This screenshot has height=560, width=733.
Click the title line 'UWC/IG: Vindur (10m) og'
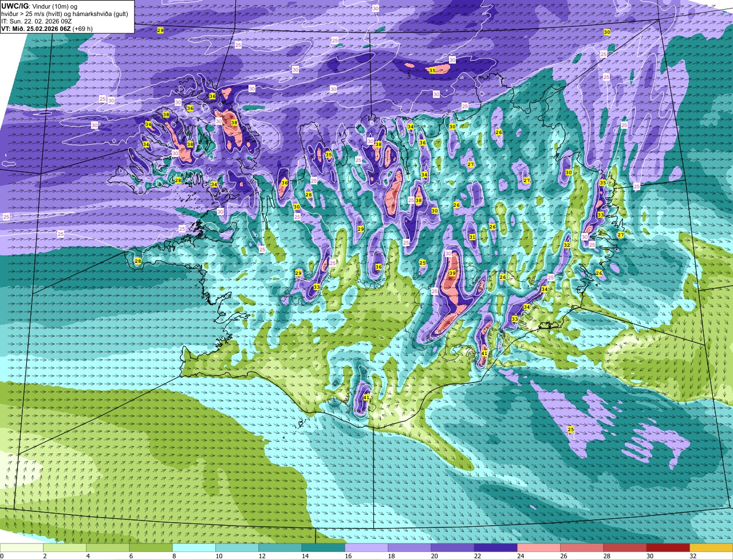[39, 6]
